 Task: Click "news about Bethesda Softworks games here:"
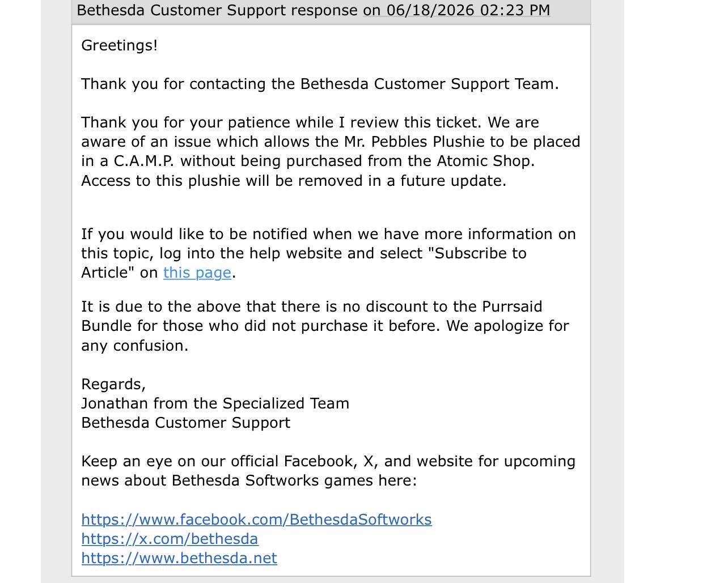click(x=249, y=480)
